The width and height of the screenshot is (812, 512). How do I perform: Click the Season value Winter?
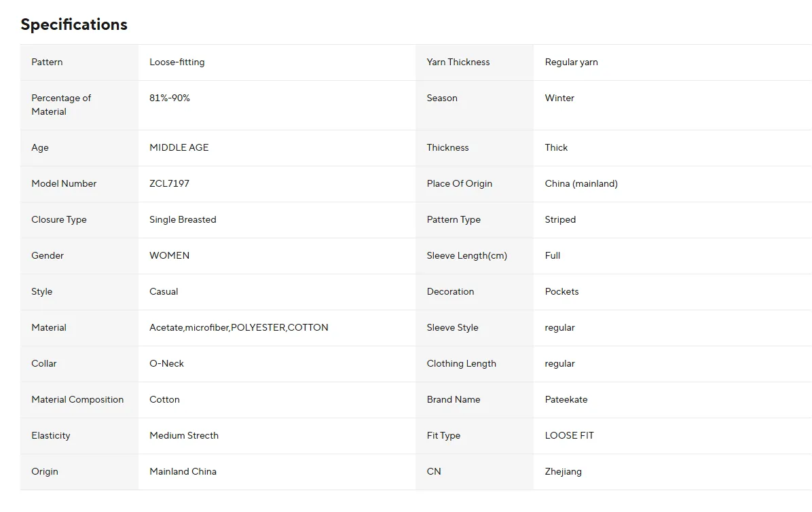(559, 98)
